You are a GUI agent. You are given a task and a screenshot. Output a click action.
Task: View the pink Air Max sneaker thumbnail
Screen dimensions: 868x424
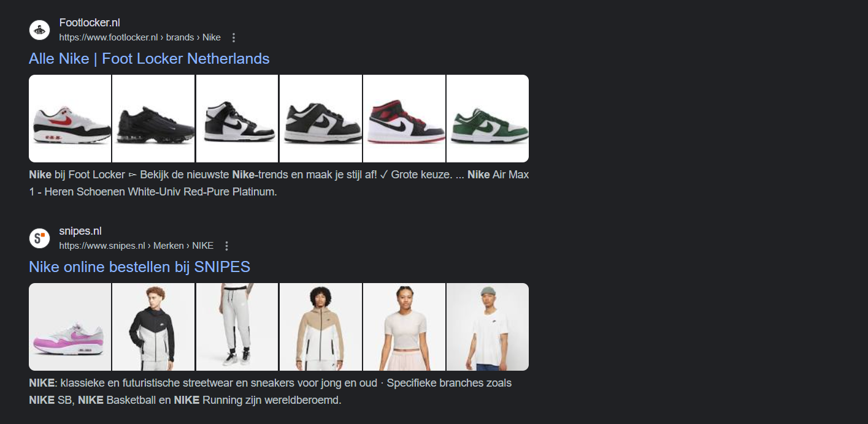tap(70, 327)
